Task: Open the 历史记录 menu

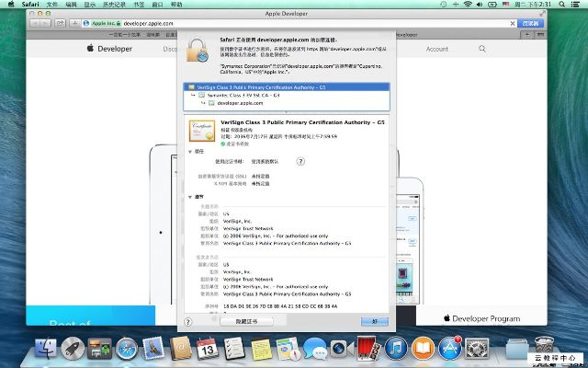Action: 114,5
